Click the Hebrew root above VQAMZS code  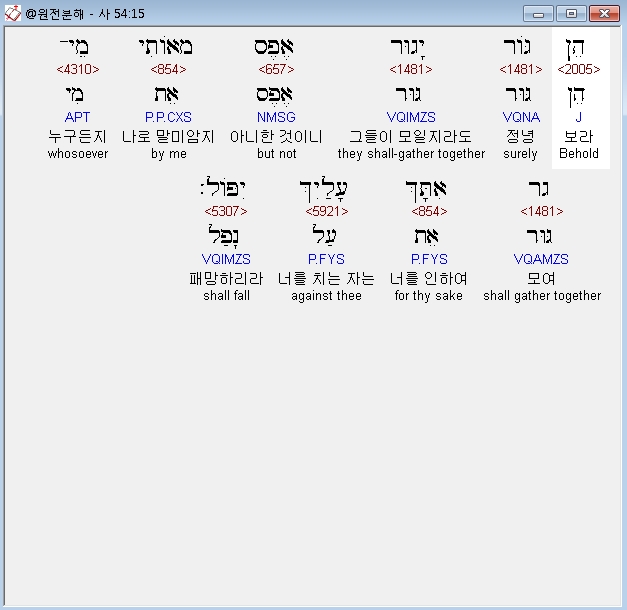[x=540, y=236]
